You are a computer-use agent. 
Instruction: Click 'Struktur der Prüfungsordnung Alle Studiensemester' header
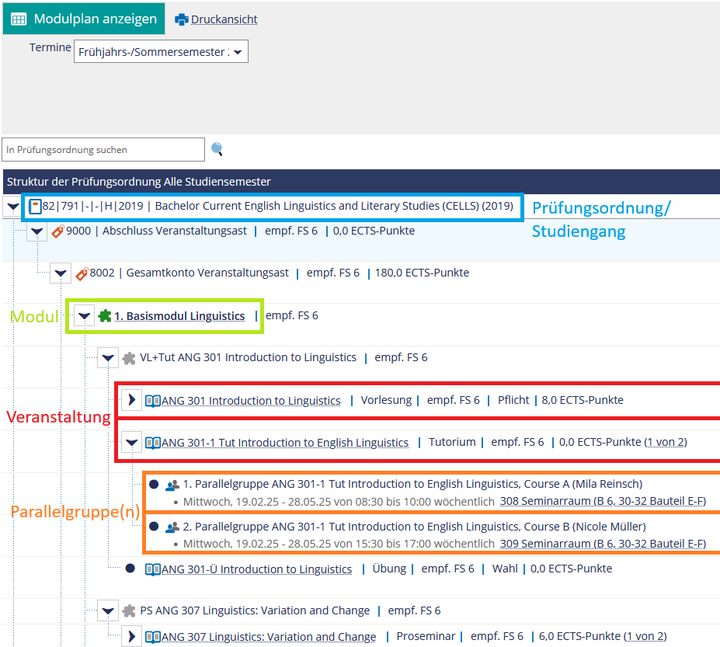click(x=139, y=182)
